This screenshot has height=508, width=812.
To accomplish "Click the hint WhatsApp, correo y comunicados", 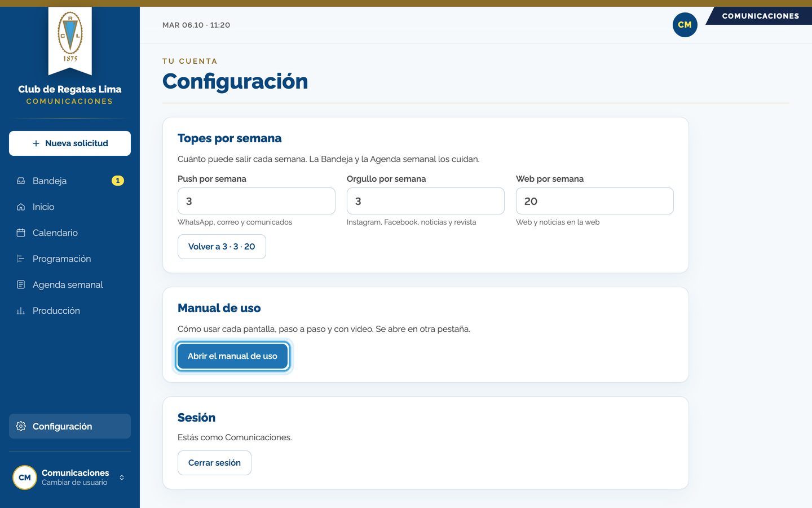I will click(x=235, y=222).
